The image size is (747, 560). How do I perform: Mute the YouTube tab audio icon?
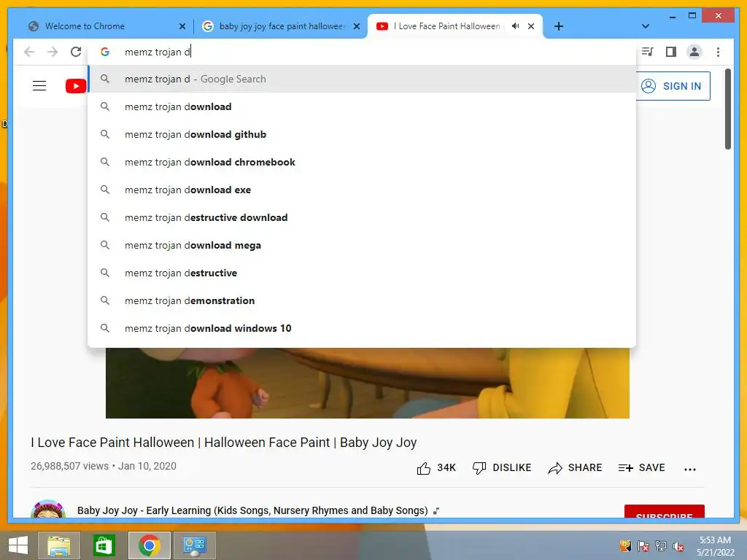[x=515, y=26]
